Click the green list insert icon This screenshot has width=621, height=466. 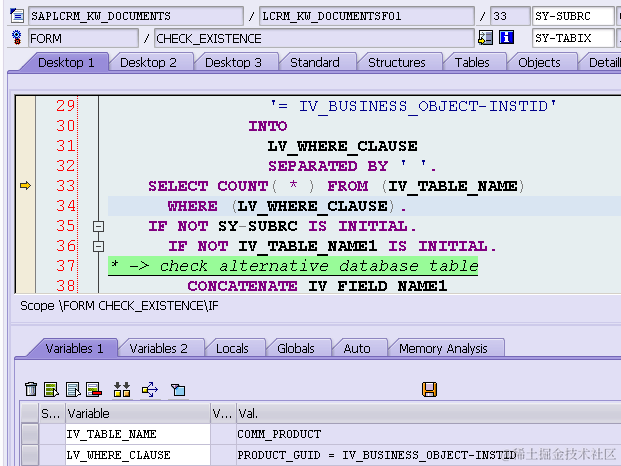(51, 389)
